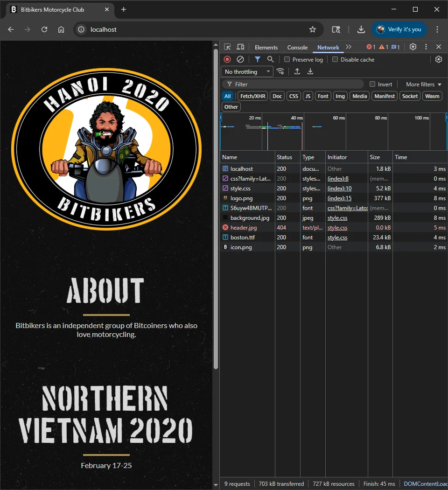Switch to the Elements tab
This screenshot has height=490, width=448.
point(266,47)
